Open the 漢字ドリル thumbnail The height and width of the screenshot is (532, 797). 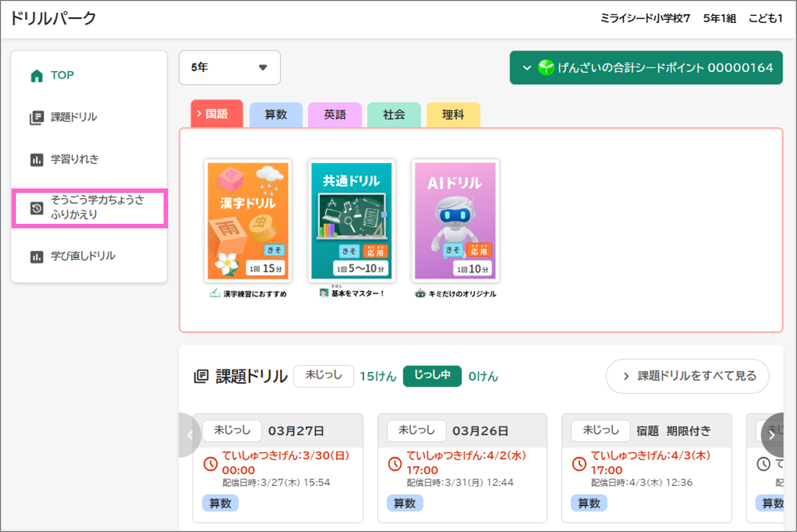click(x=248, y=221)
